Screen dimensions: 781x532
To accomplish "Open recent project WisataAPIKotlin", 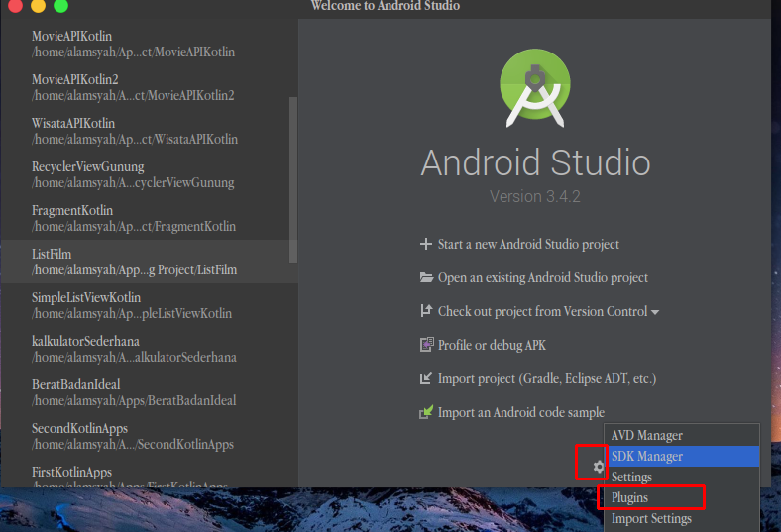I will 150,131.
